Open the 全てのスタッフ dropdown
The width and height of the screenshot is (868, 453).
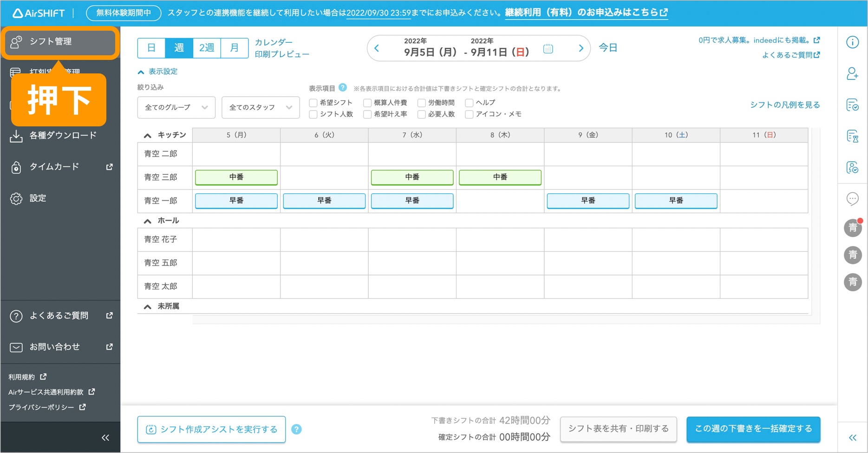pyautogui.click(x=260, y=107)
